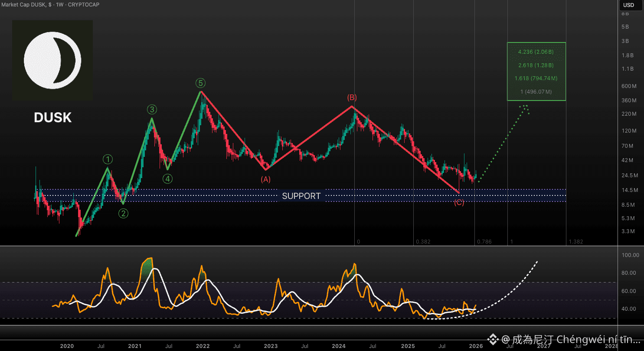
Task: Click the 1.618 (794.74M) Fibonacci level
Action: [536, 78]
